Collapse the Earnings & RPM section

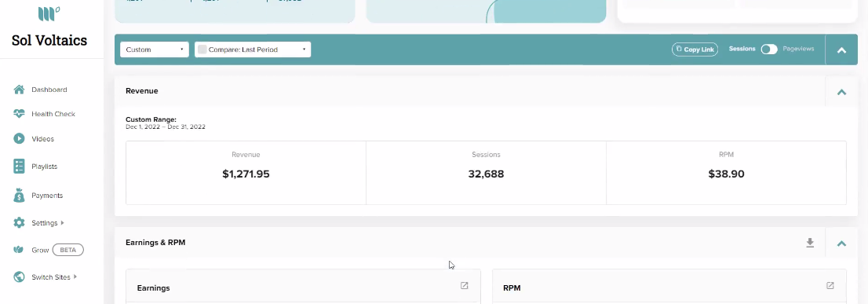[x=841, y=243]
